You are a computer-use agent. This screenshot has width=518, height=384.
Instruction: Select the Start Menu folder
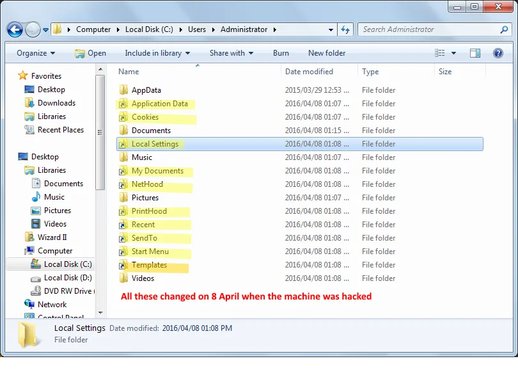[144, 251]
